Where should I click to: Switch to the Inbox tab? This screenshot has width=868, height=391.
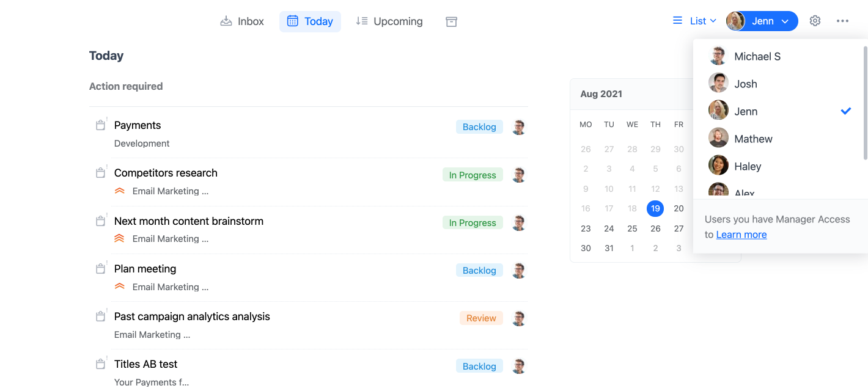[x=242, y=21]
